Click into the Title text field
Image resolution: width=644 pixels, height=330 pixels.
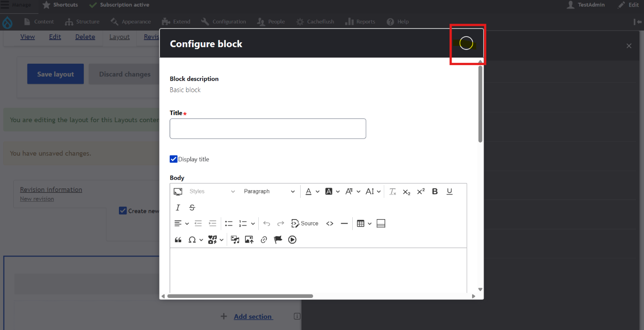tap(268, 129)
